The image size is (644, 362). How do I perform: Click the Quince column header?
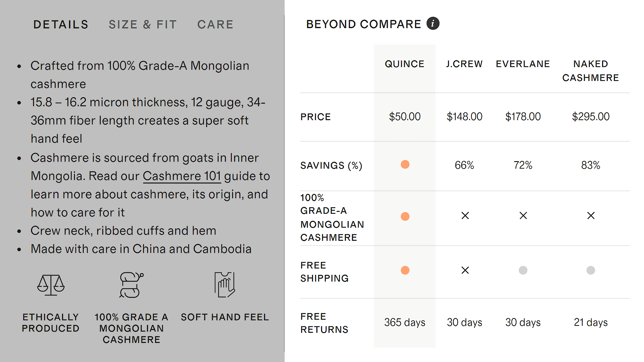click(x=404, y=64)
